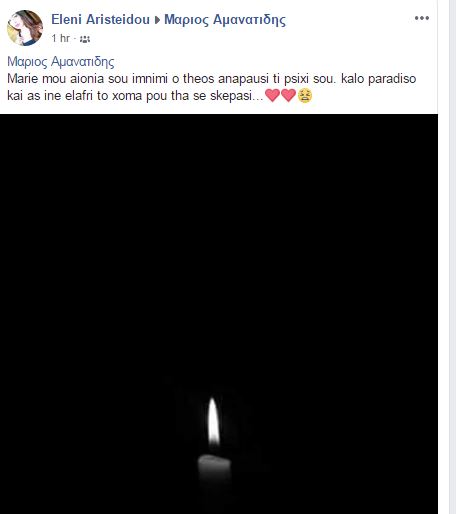Open Eleni Aristeidou's profile name link
Viewport: 456px width, 514px height.
point(100,19)
